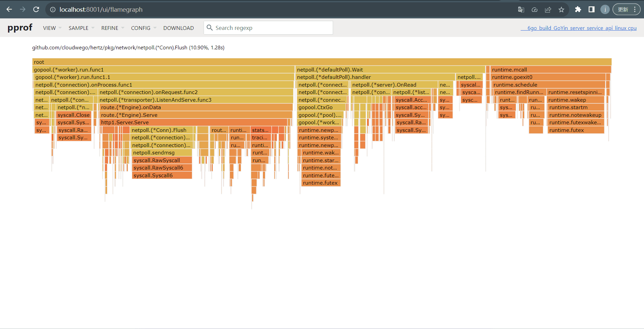The height and width of the screenshot is (329, 644).
Task: Select gopool.(*worker).run.func1 frame
Action: click(x=163, y=69)
